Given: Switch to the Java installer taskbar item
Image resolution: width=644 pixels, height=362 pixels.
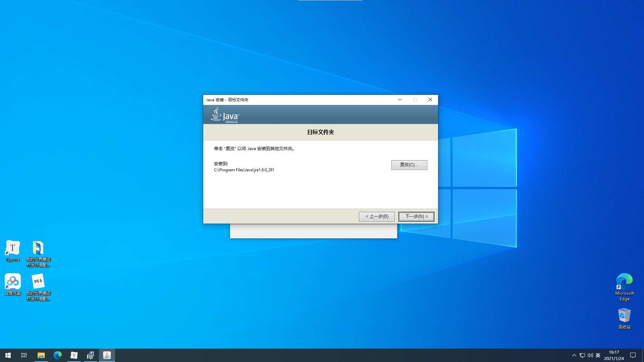Looking at the screenshot, I should click(107, 355).
